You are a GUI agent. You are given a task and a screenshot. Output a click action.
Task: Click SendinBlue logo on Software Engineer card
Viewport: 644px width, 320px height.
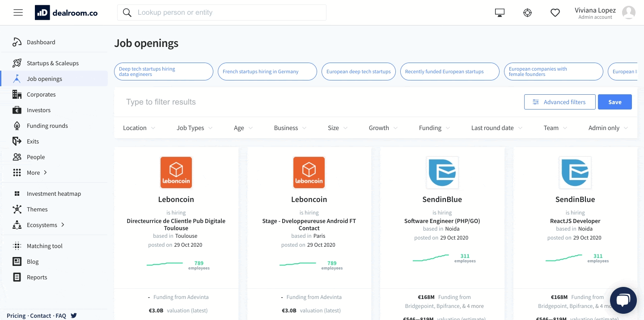coord(442,173)
